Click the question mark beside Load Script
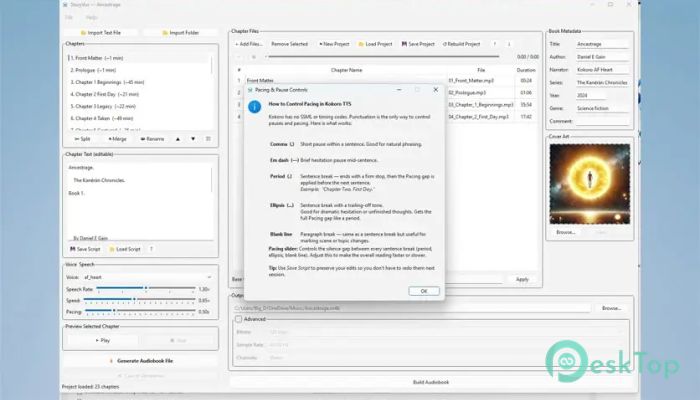This screenshot has height=400, width=700. pos(151,249)
